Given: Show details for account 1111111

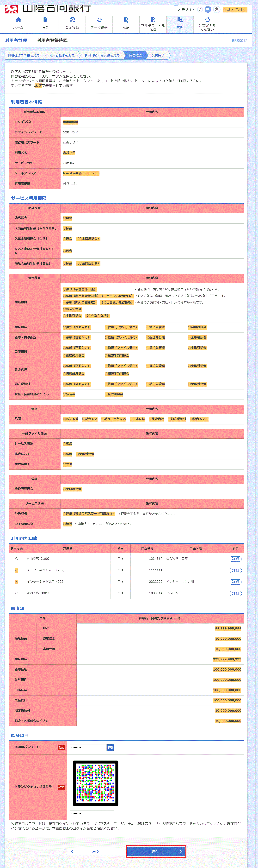Looking at the screenshot, I should coord(235,571).
